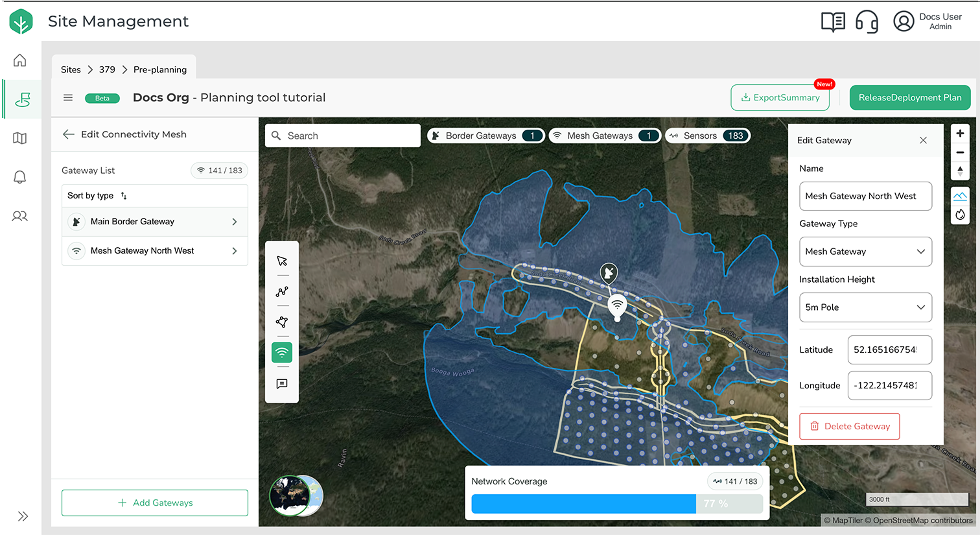
Task: Open the Gateway Type dropdown
Action: (865, 252)
